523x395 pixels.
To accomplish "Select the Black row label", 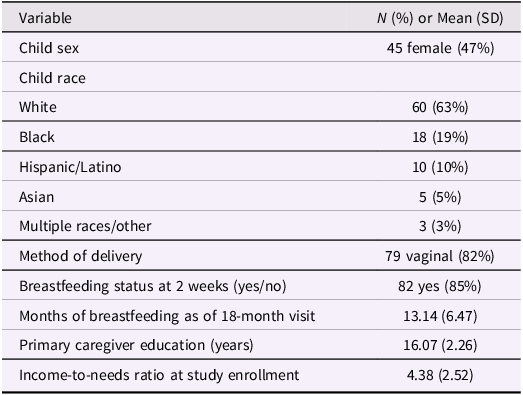I will 37,137.
